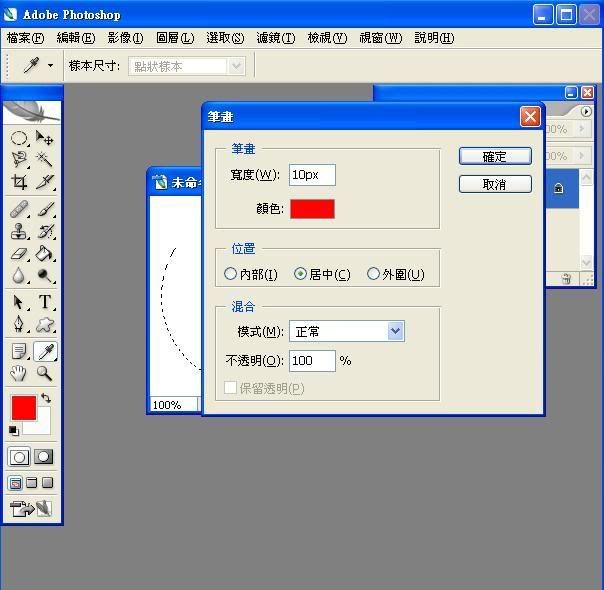
Task: Select the Type tool
Action: [44, 302]
